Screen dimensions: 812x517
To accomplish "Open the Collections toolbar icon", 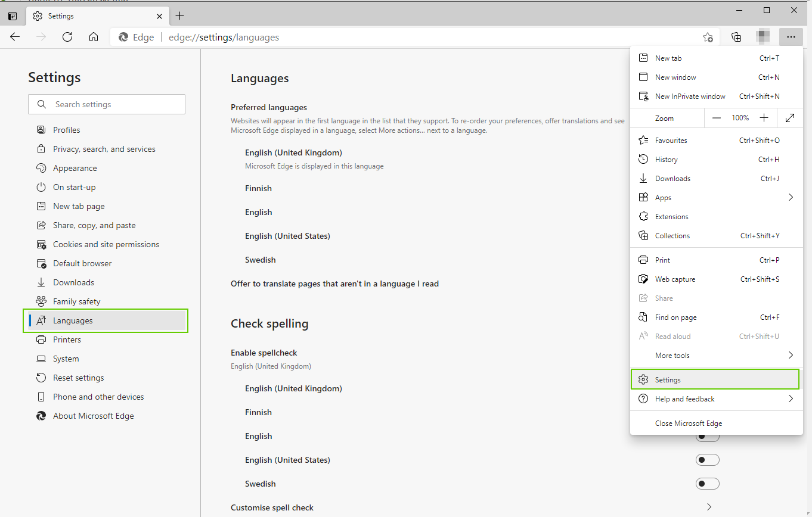I will (x=736, y=37).
